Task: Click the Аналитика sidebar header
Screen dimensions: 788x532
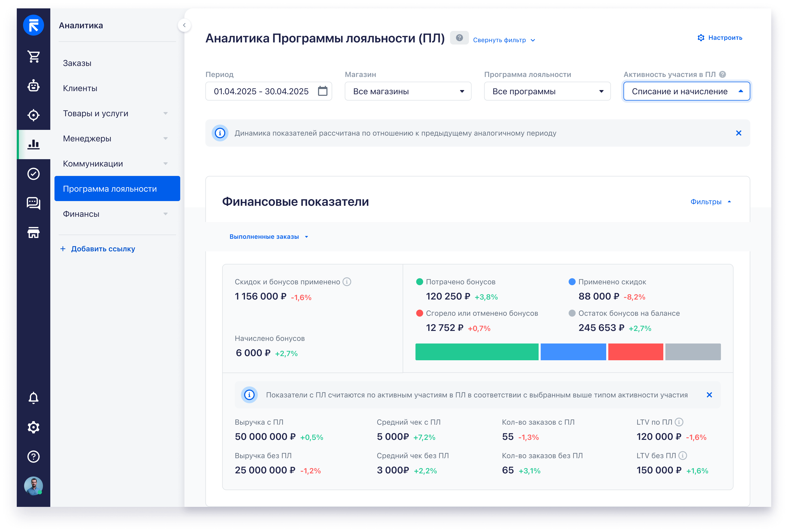Action: click(81, 25)
